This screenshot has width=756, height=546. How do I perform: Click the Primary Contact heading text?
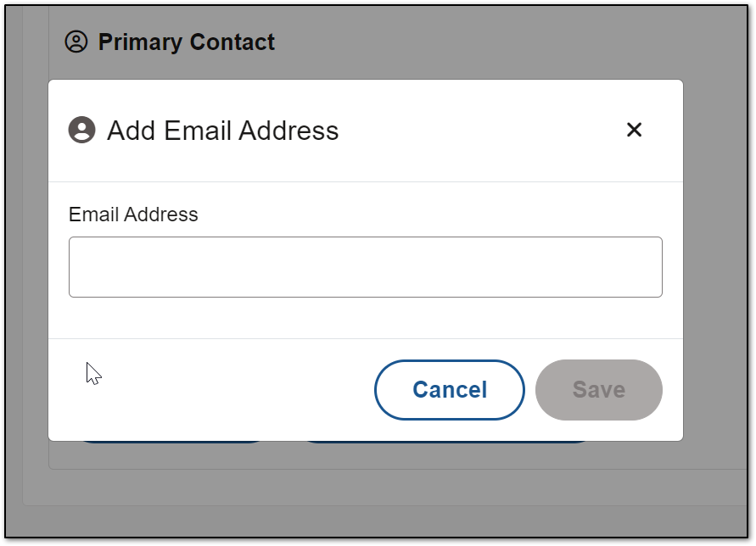[x=187, y=42]
